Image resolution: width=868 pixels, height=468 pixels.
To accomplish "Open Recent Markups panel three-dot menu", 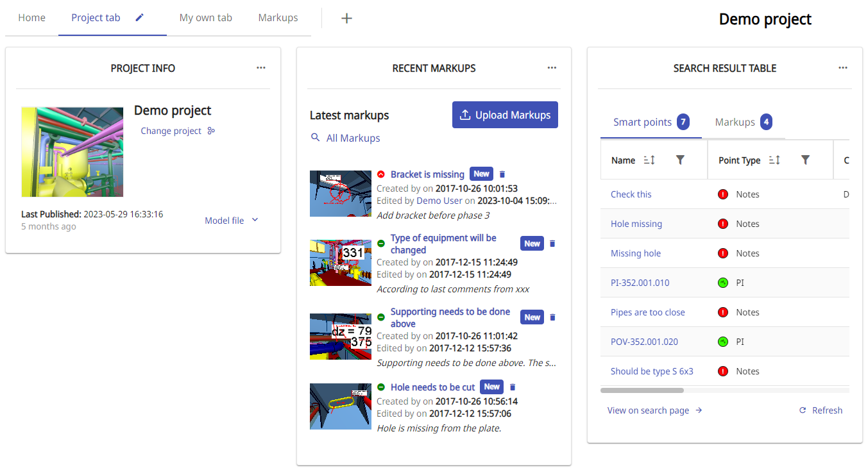I will pyautogui.click(x=552, y=68).
